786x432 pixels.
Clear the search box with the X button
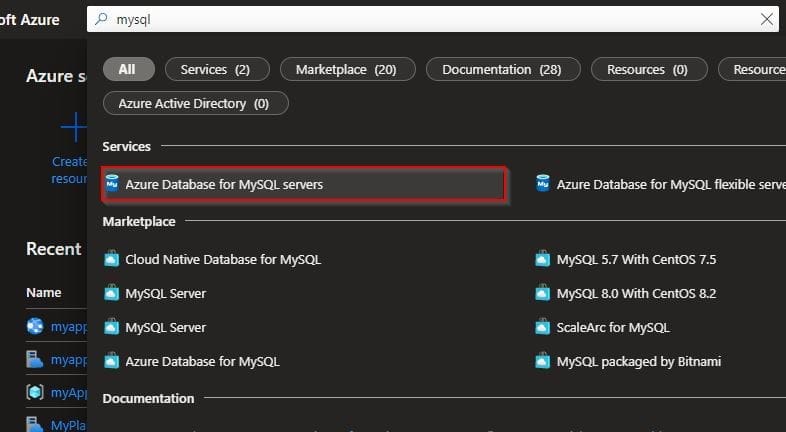point(767,19)
